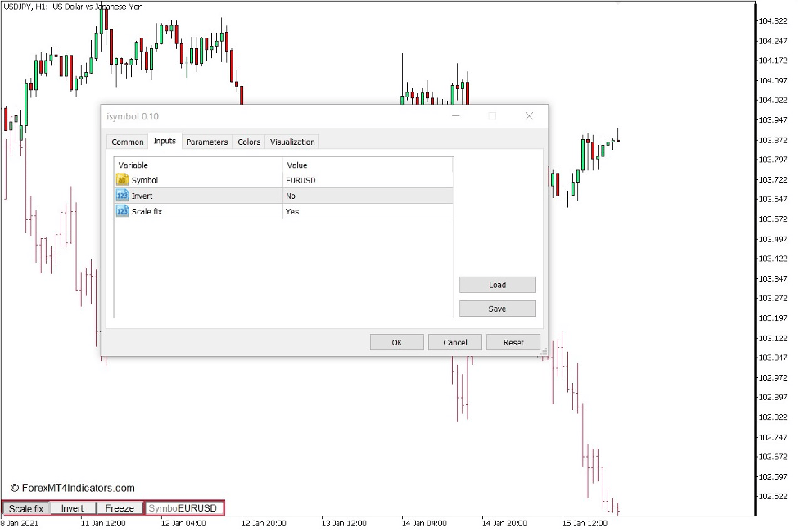Click the Symbol EURUSD input on the chart
The width and height of the screenshot is (800, 532).
point(182,507)
